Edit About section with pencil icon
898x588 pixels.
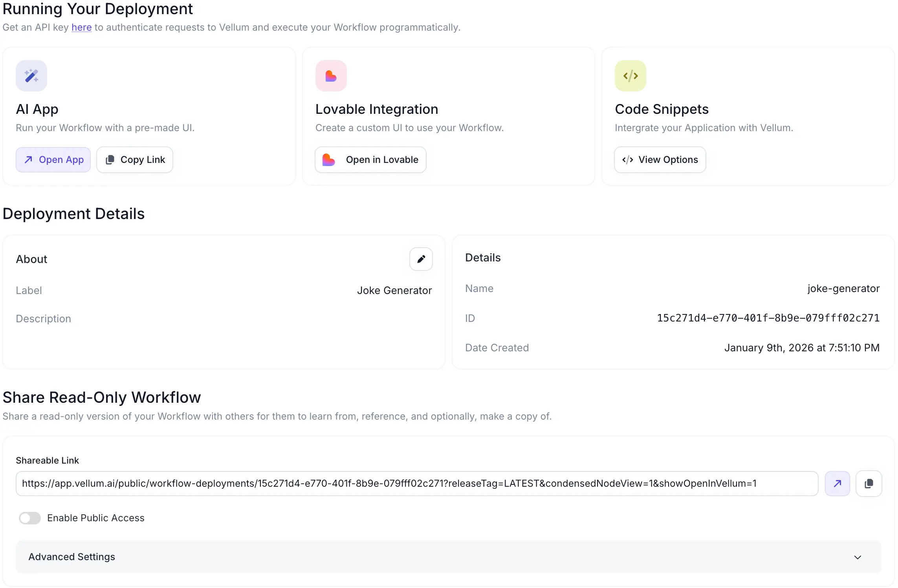point(421,259)
